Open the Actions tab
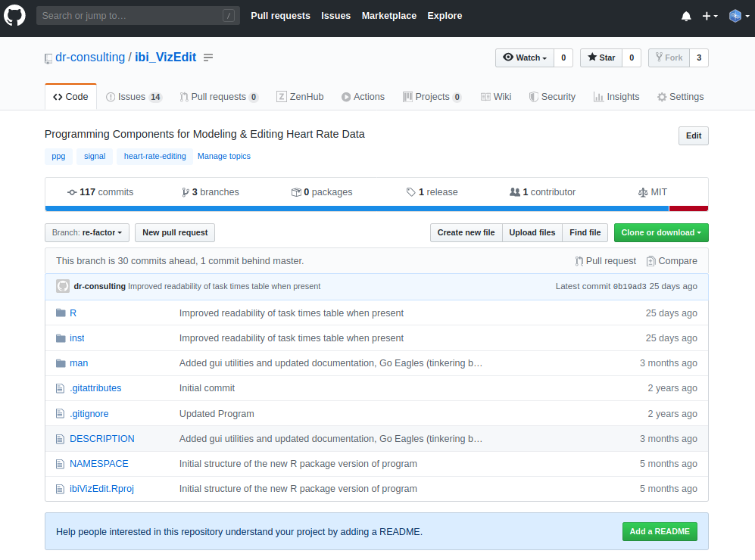Screen dimensions: 755x560 [x=363, y=97]
